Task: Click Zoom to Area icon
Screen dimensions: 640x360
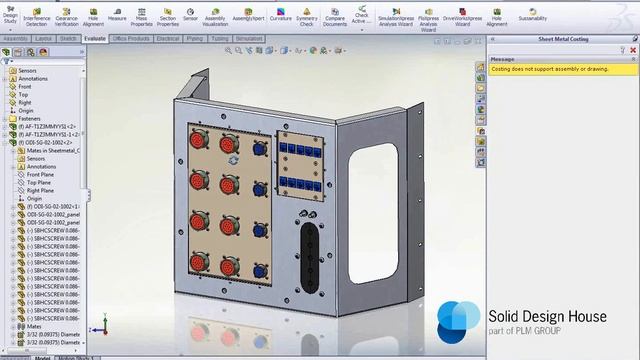Action: [238, 51]
